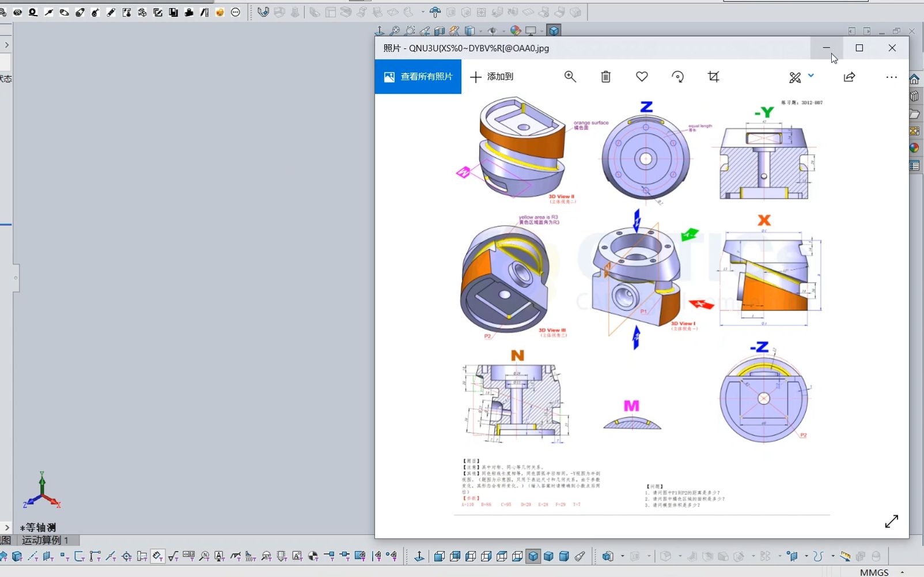Switch to the 运动算例 1 tab
Viewport: 924px width, 577px height.
(46, 540)
